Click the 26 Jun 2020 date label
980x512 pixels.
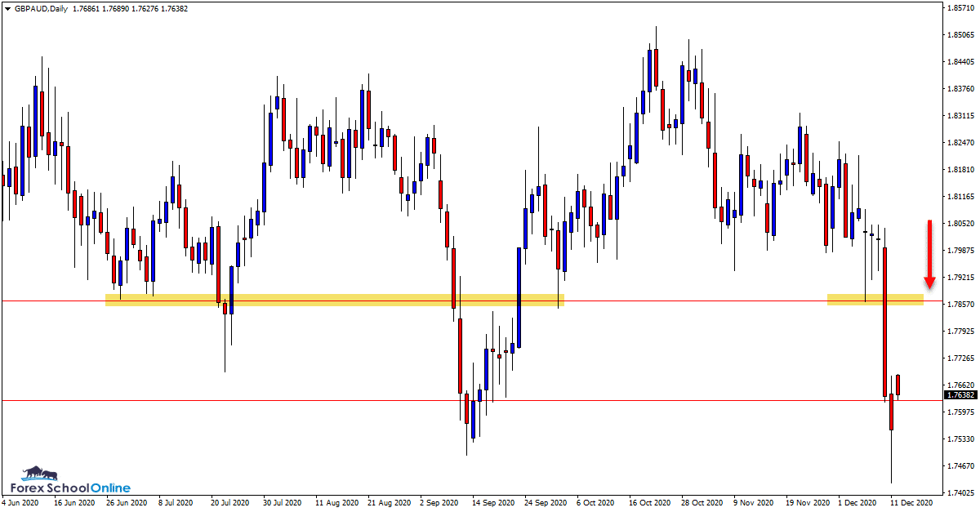click(x=125, y=504)
